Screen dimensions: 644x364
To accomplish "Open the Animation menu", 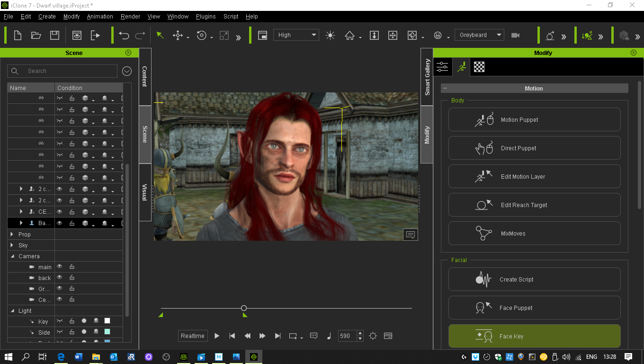I will point(100,17).
